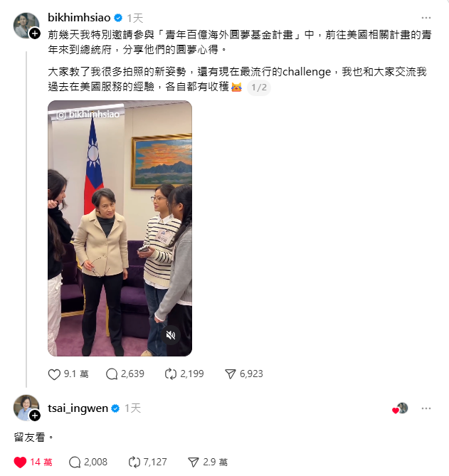Open more options for bikhimhsiao's post

(426, 18)
